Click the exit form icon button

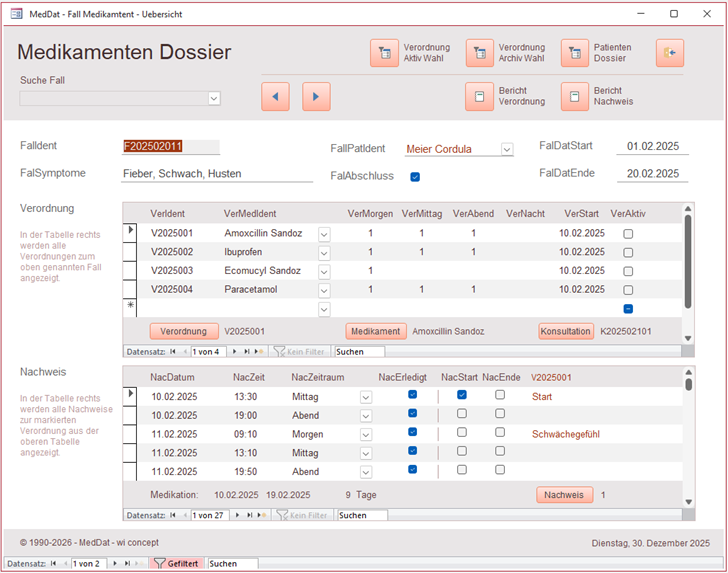pyautogui.click(x=670, y=53)
